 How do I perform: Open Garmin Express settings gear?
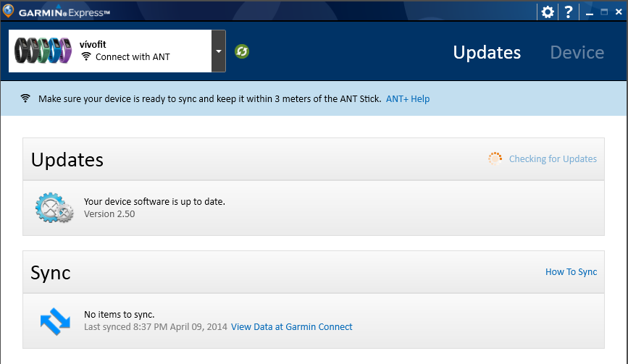[548, 12]
